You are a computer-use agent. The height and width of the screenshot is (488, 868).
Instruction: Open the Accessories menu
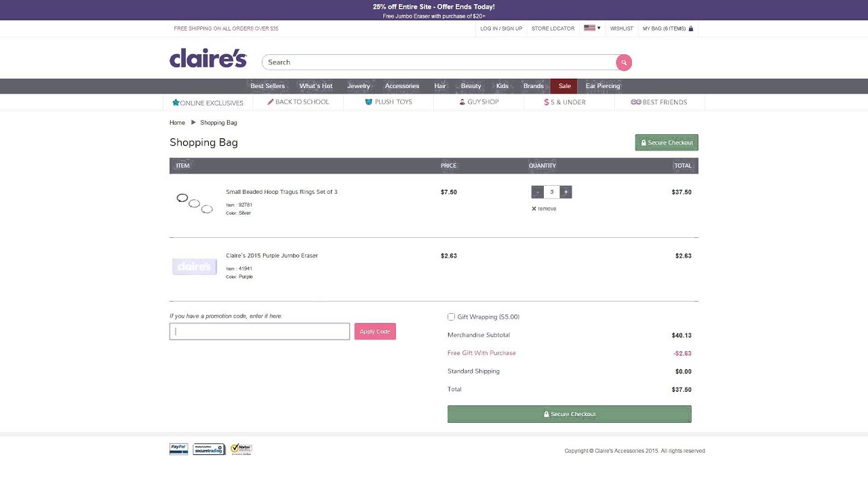pyautogui.click(x=402, y=86)
